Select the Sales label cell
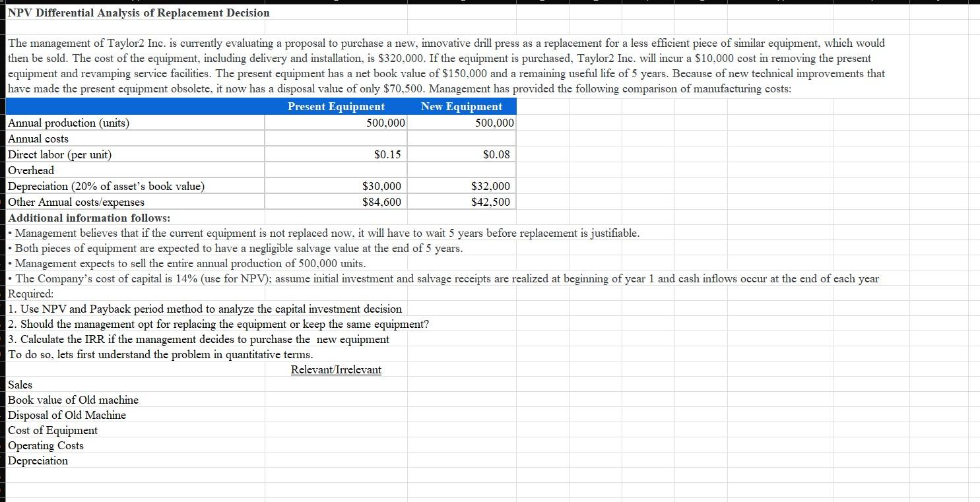Image resolution: width=980 pixels, height=502 pixels. coord(20,385)
